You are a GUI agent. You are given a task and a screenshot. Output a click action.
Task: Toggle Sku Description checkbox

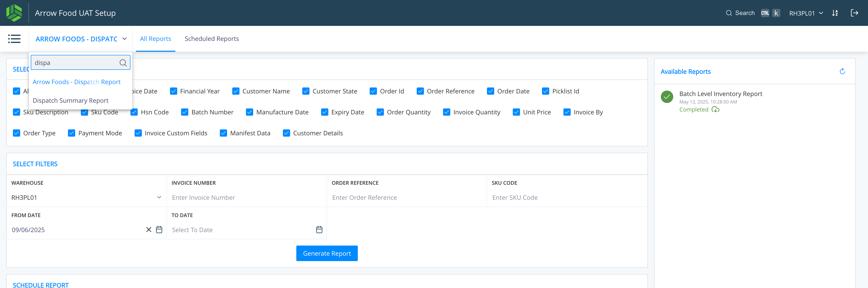(x=17, y=112)
